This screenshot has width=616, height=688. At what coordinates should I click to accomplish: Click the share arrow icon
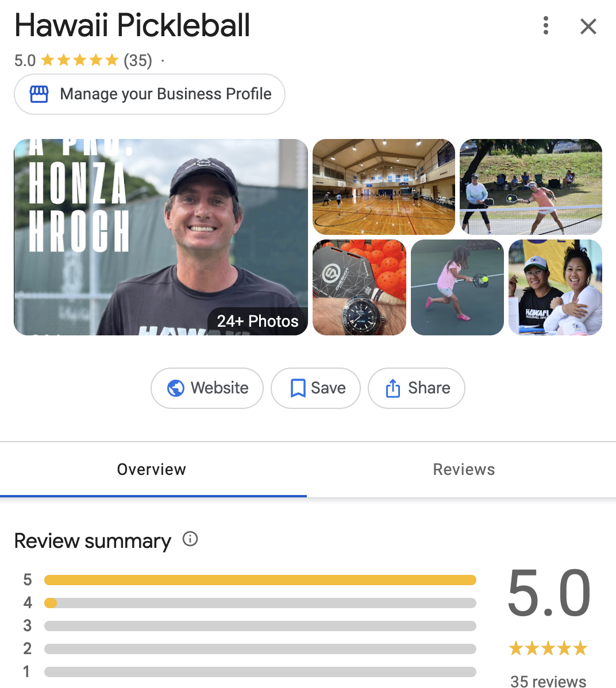point(392,388)
